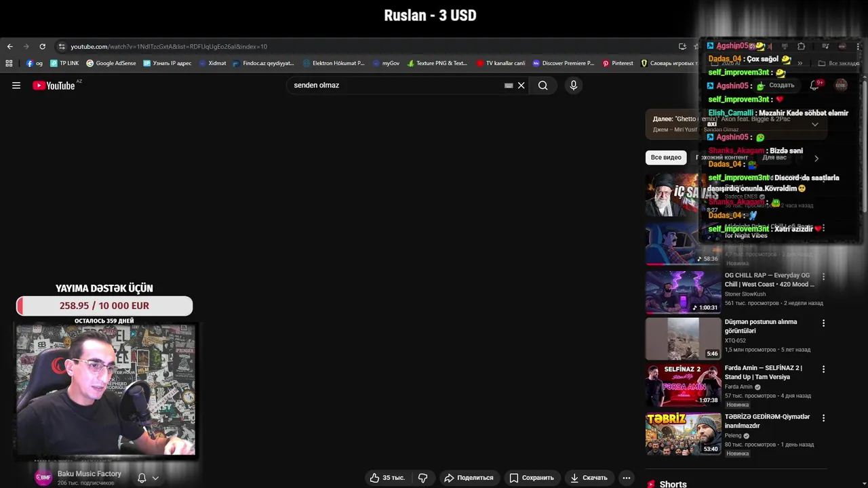Open the on-screen keyboard icon in search
Image resolution: width=868 pixels, height=488 pixels.
[509, 85]
